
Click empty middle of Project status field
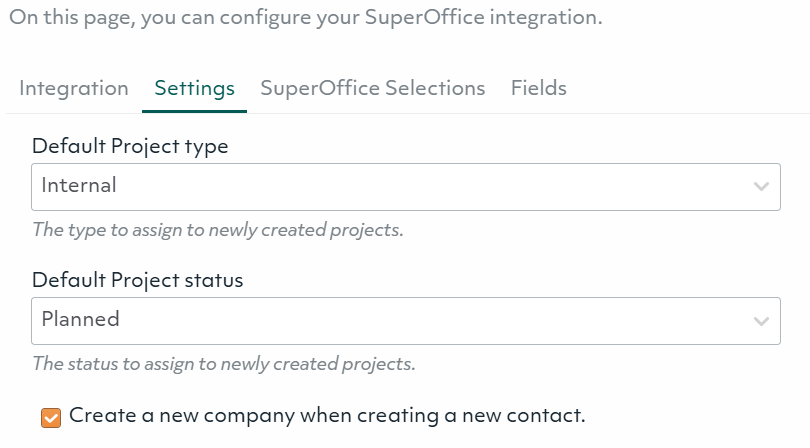point(420,321)
